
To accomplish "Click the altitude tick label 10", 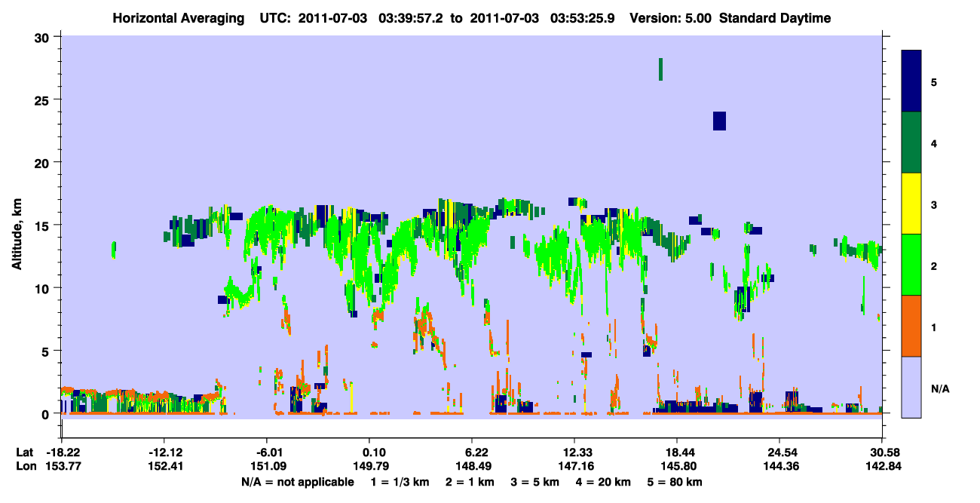I will tap(44, 288).
